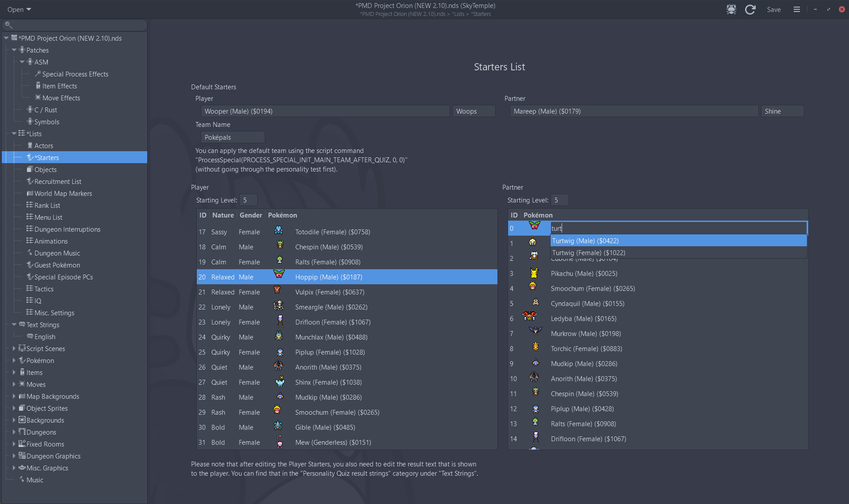
Task: Click the Totodile sprite icon
Action: [x=279, y=230]
